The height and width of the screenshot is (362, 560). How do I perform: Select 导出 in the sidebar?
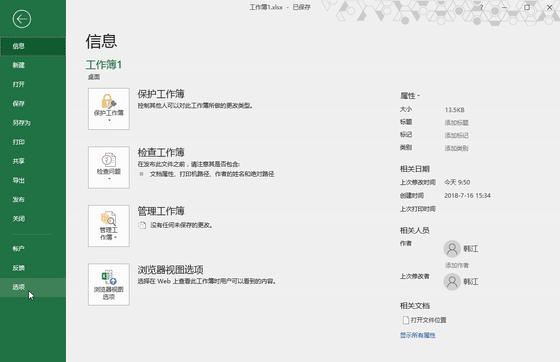(33, 180)
